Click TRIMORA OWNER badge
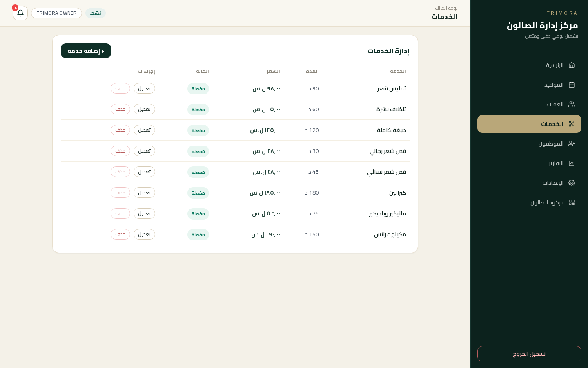 click(56, 13)
